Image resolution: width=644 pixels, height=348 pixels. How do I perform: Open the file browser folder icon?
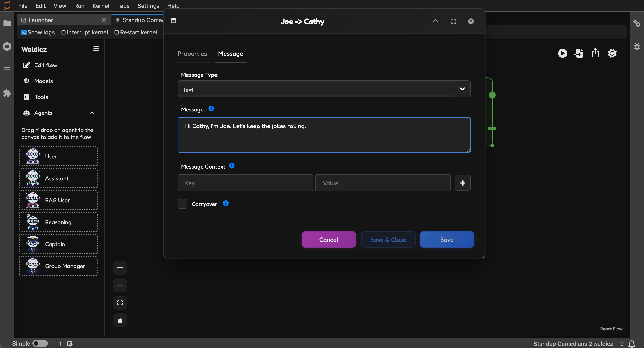[x=7, y=23]
